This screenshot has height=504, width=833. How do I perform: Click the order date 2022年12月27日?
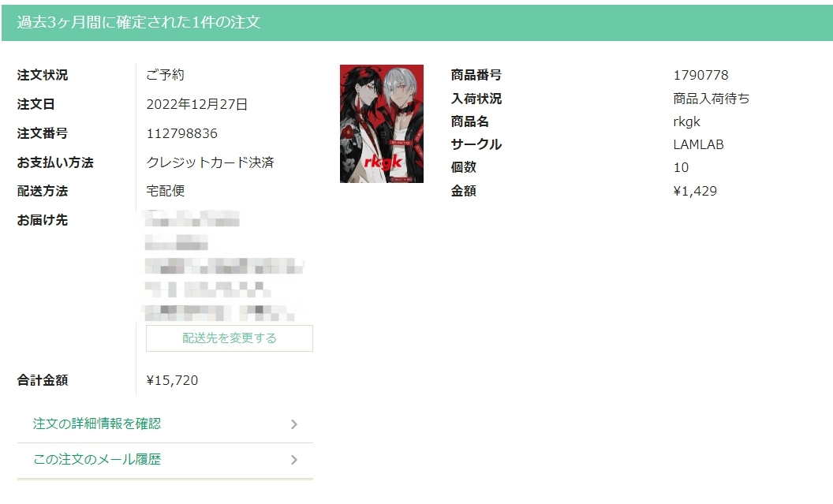tap(196, 104)
